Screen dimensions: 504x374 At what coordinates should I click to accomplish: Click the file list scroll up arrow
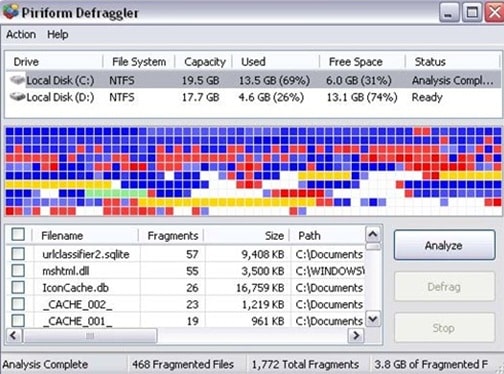[373, 235]
